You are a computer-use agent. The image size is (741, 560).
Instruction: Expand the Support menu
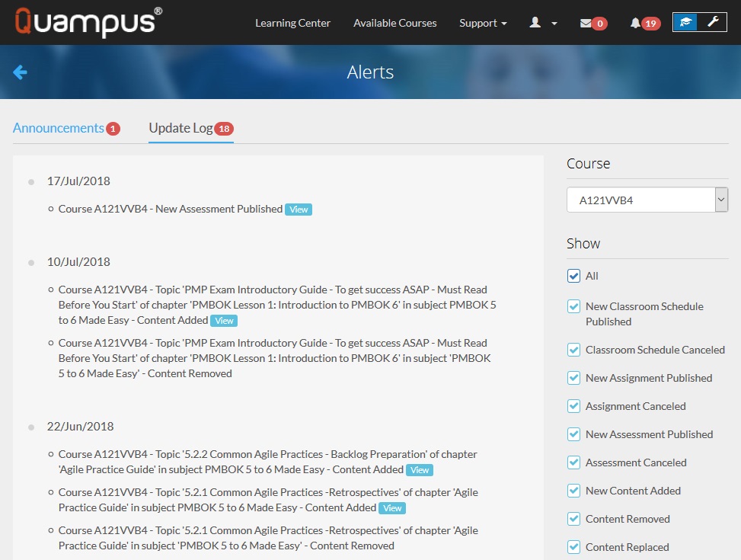click(x=483, y=23)
